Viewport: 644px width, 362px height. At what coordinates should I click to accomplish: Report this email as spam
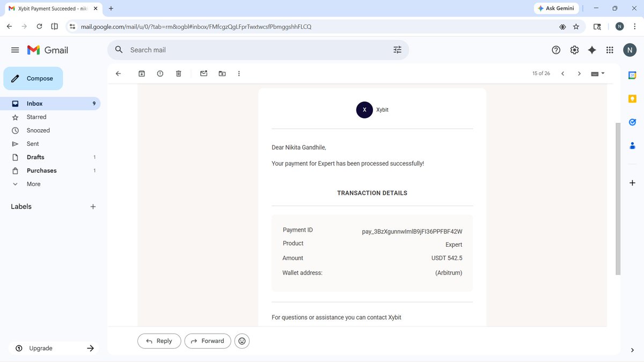160,73
